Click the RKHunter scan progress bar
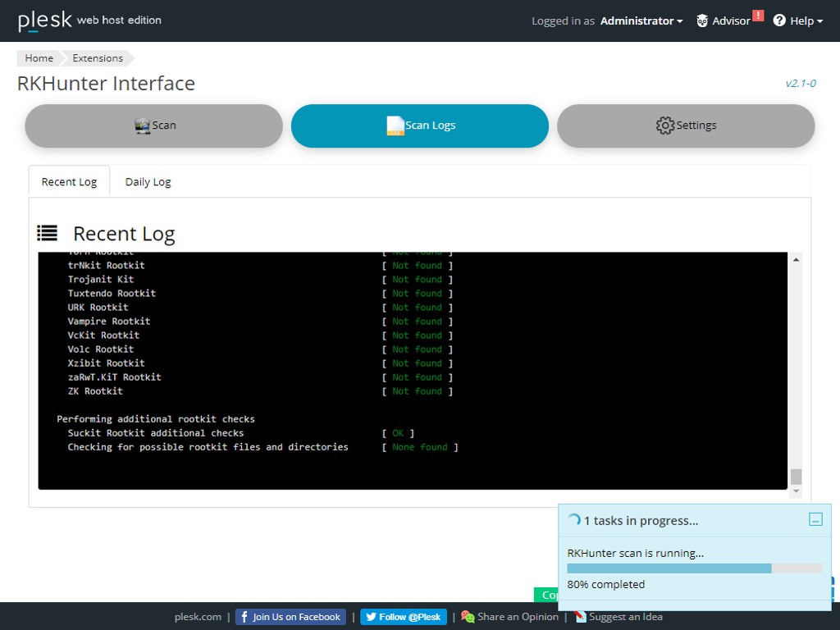This screenshot has width=840, height=630. [x=694, y=568]
